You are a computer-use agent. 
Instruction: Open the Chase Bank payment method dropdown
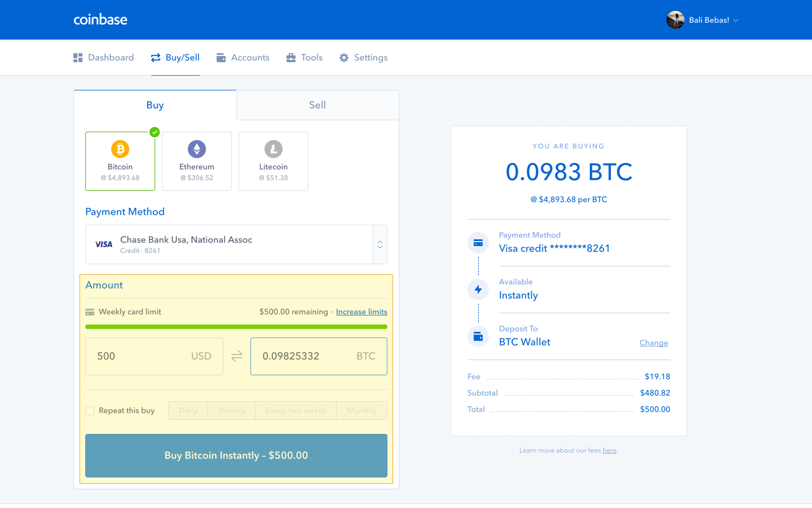(x=236, y=244)
